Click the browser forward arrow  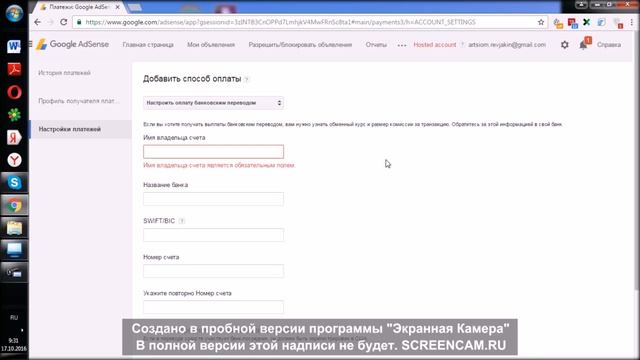tap(51, 22)
